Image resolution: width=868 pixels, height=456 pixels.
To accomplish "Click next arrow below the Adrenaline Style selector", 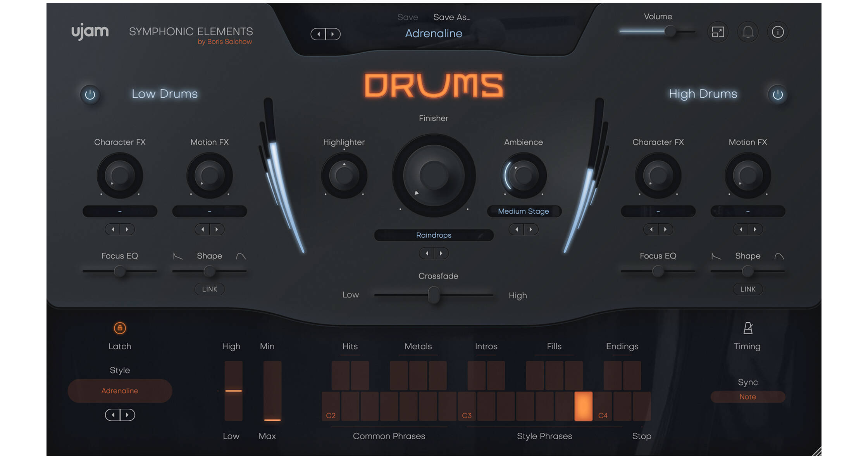I will [x=127, y=415].
